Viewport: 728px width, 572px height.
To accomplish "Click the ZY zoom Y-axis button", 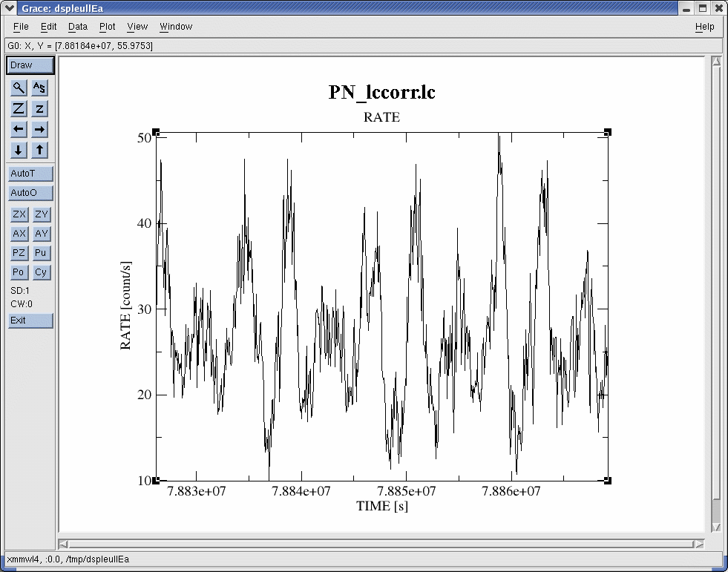I will click(42, 214).
